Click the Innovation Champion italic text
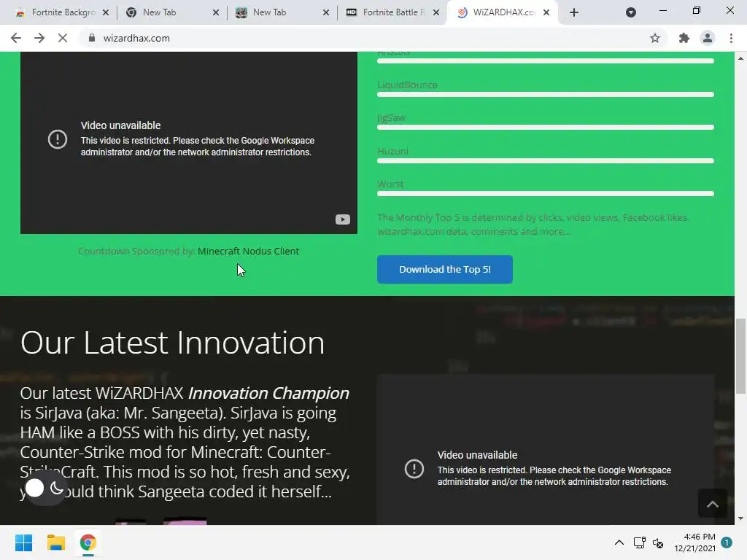The width and height of the screenshot is (747, 560). 268,393
